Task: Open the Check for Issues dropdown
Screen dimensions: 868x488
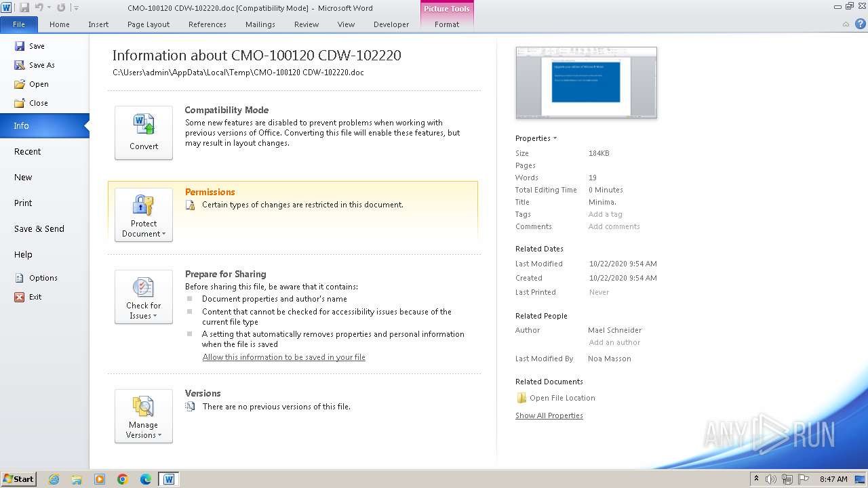Action: pyautogui.click(x=144, y=297)
